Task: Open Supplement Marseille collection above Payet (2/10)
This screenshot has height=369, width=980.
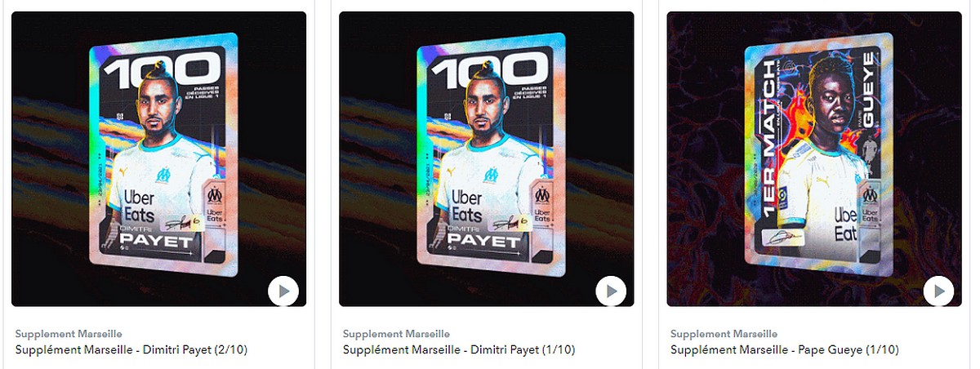Action: 69,334
